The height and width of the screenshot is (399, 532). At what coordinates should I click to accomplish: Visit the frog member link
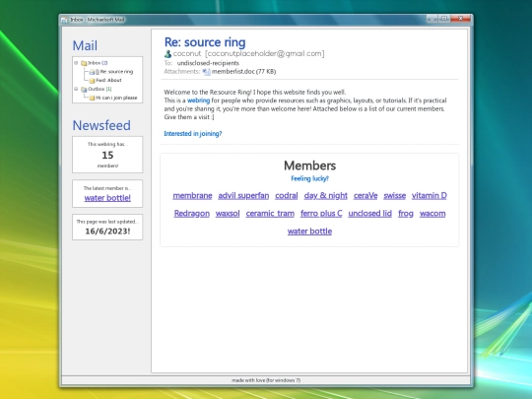pos(406,214)
